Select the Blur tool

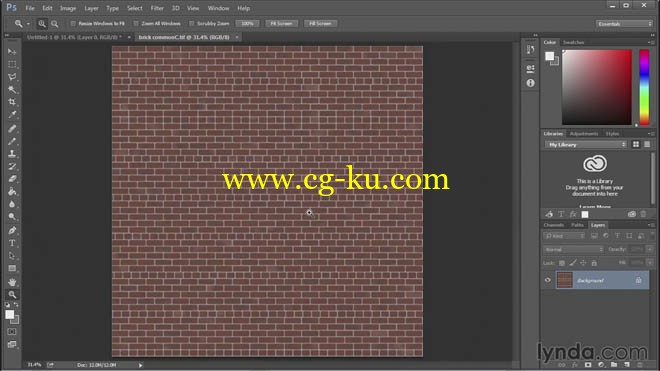click(12, 204)
